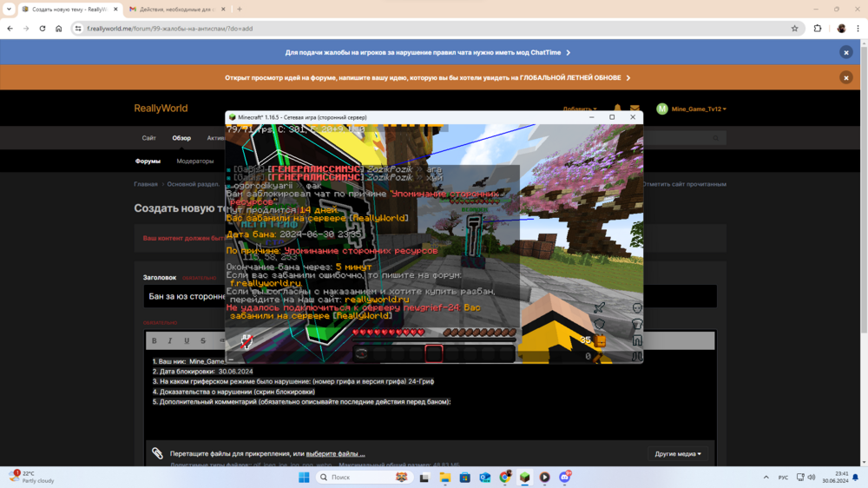Reload the current page
The image size is (868, 488).
click(42, 29)
